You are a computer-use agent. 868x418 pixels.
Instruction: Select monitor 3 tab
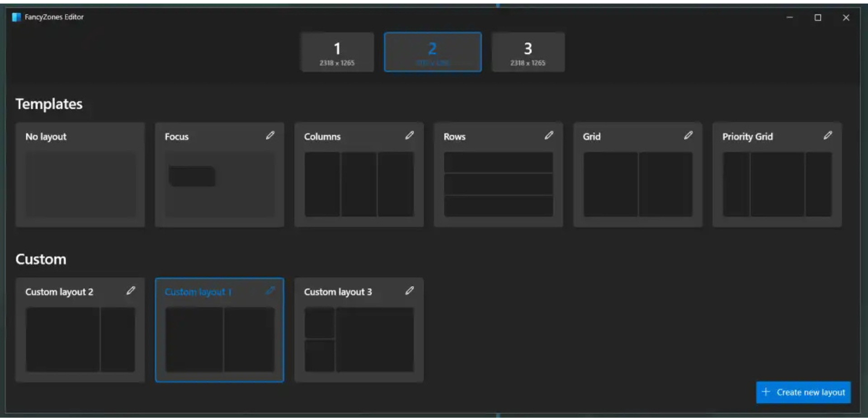pos(528,52)
